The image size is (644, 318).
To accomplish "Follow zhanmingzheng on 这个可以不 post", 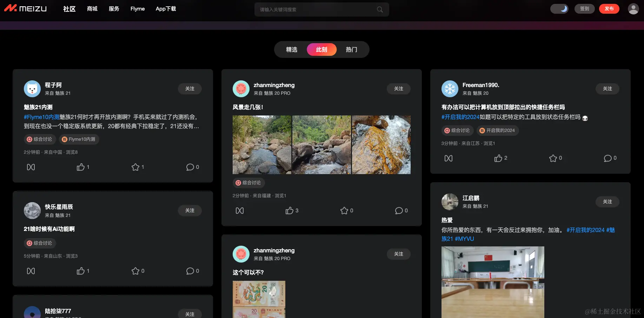I will pos(399,254).
